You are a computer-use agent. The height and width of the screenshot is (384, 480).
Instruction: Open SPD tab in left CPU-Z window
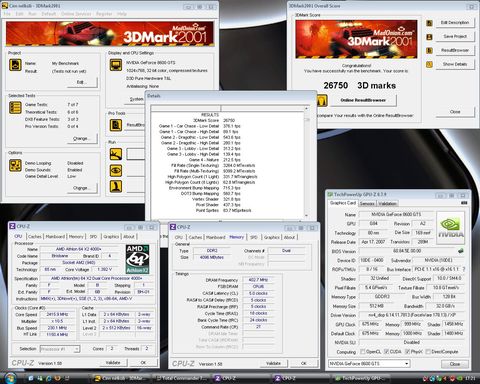click(93, 236)
